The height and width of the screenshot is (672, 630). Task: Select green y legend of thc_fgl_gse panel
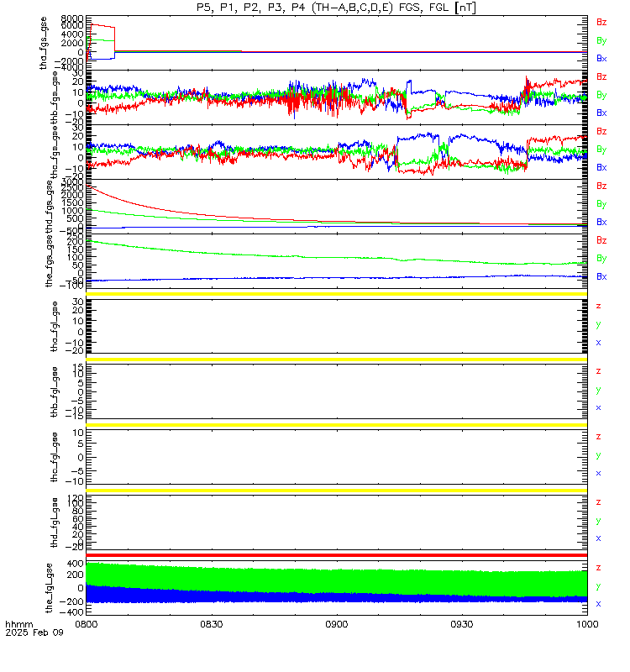click(x=598, y=455)
